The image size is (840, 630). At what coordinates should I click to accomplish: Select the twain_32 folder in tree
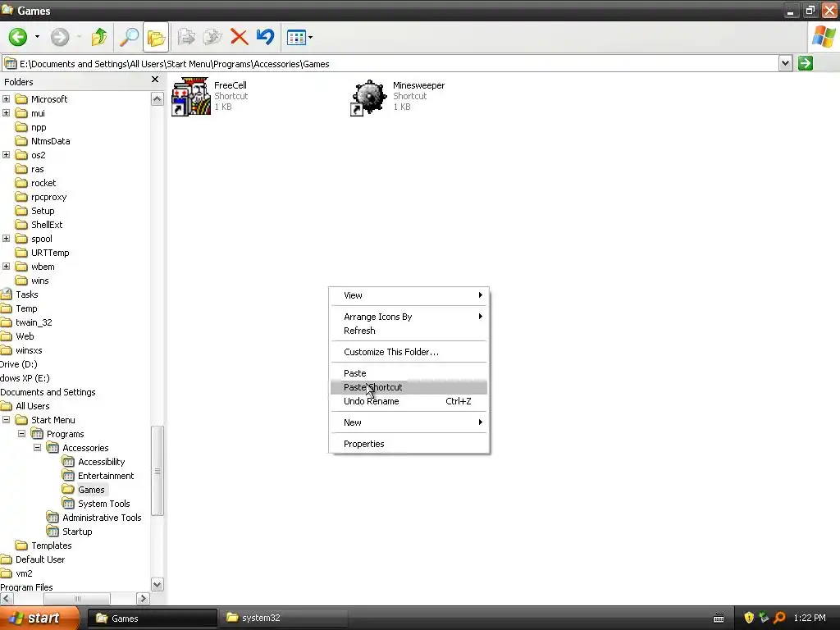pyautogui.click(x=34, y=322)
